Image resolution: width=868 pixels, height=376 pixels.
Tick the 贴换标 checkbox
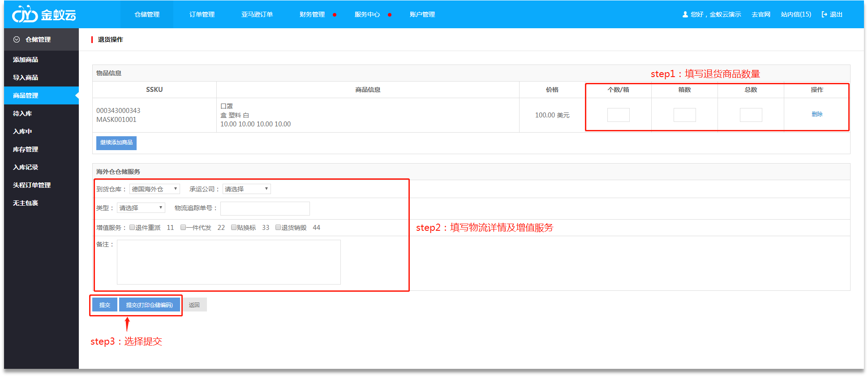234,227
